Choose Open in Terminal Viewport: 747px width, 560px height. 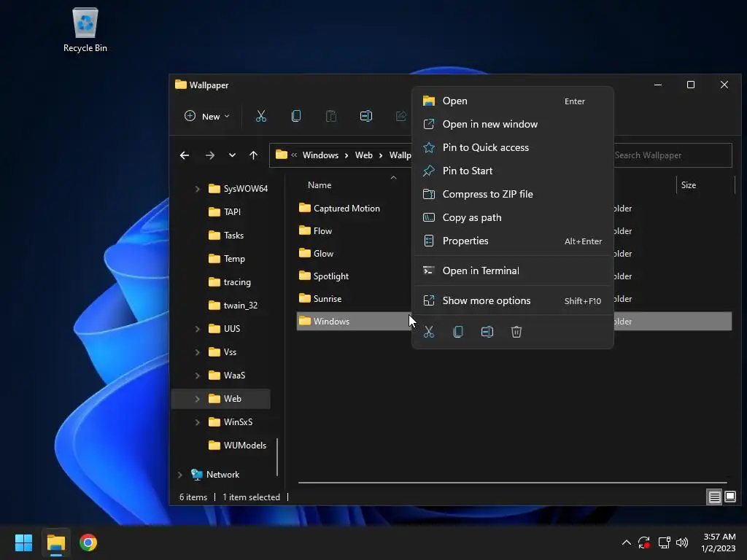(x=513, y=271)
